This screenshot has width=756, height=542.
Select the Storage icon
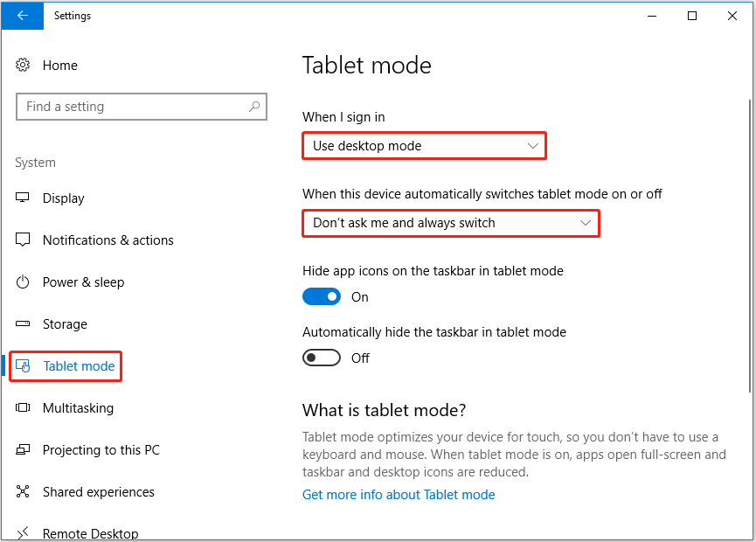[24, 324]
